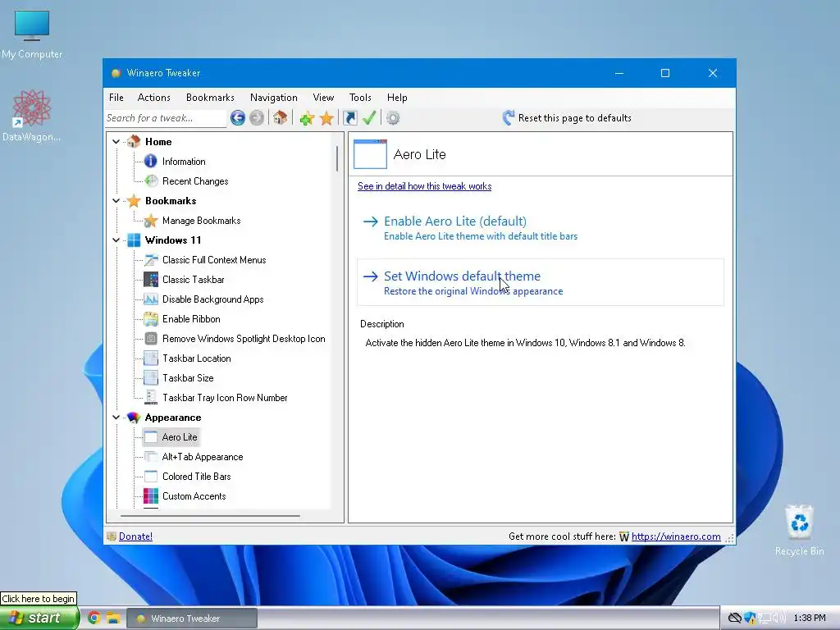Click the greyed Forward navigation arrow
The height and width of the screenshot is (630, 840).
click(x=257, y=118)
